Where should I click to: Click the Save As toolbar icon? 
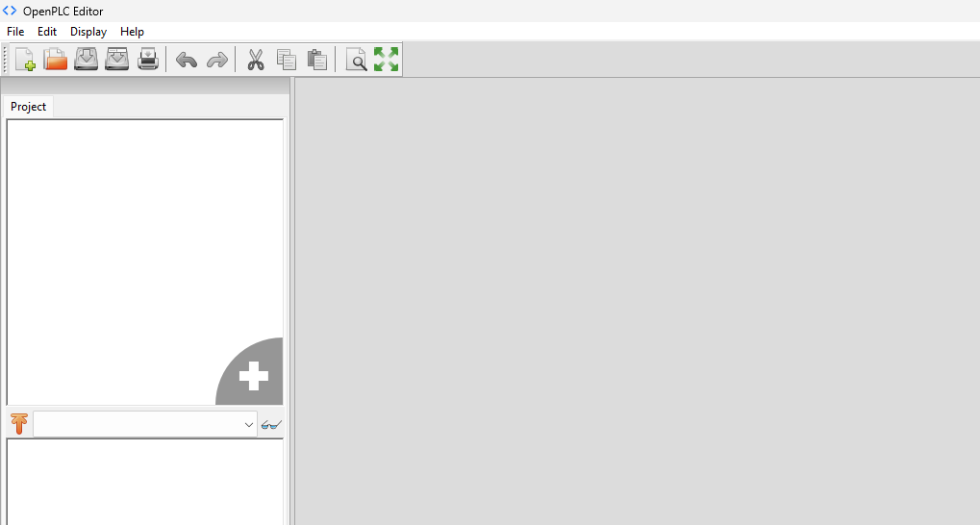click(117, 60)
